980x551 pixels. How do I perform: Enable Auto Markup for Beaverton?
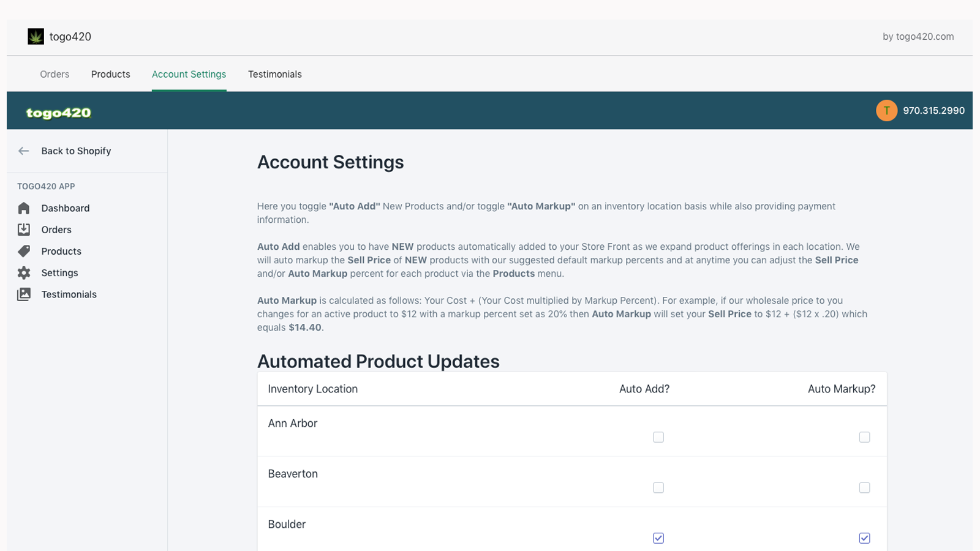[x=864, y=488]
